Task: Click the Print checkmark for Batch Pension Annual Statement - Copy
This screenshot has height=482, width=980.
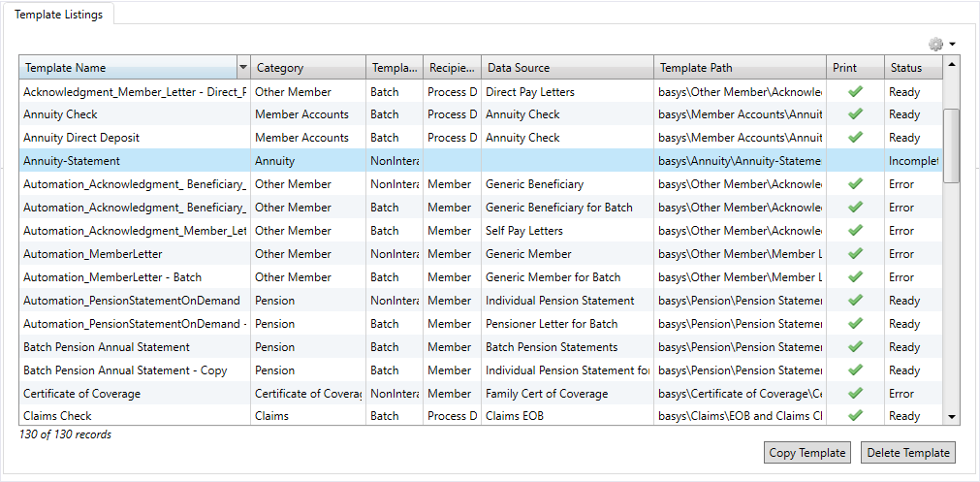Action: pos(855,370)
